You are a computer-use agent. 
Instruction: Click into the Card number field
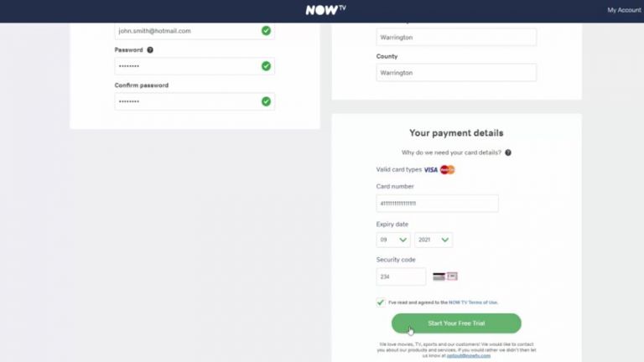[x=438, y=204]
